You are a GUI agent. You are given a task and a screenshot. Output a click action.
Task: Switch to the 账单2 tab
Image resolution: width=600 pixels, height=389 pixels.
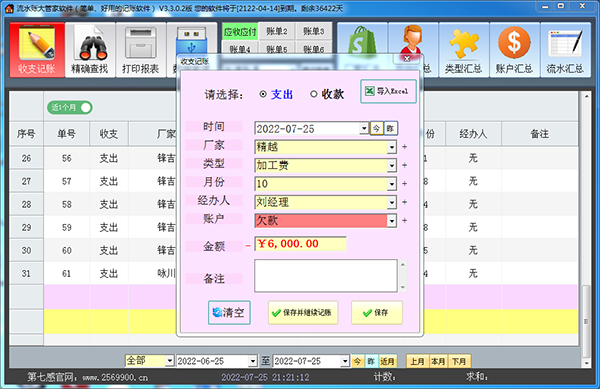click(x=277, y=31)
